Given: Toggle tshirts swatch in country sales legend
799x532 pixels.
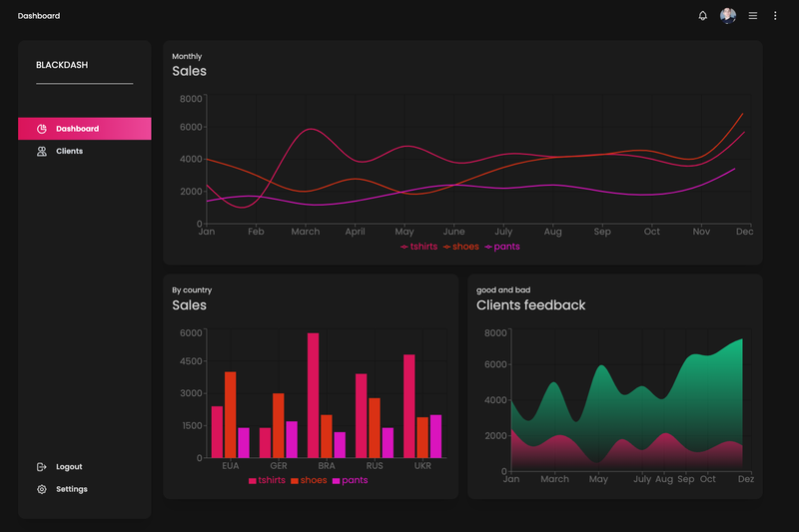Looking at the screenshot, I should [253, 480].
